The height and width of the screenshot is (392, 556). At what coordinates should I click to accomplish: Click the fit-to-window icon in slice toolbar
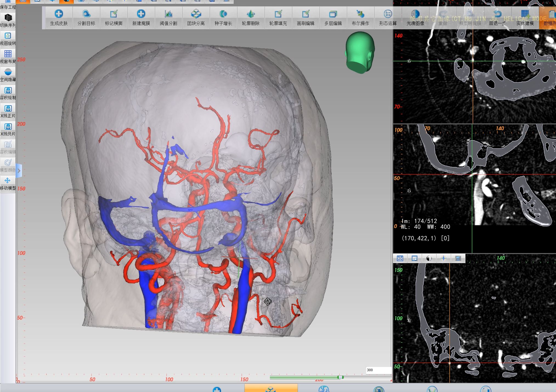click(x=400, y=258)
